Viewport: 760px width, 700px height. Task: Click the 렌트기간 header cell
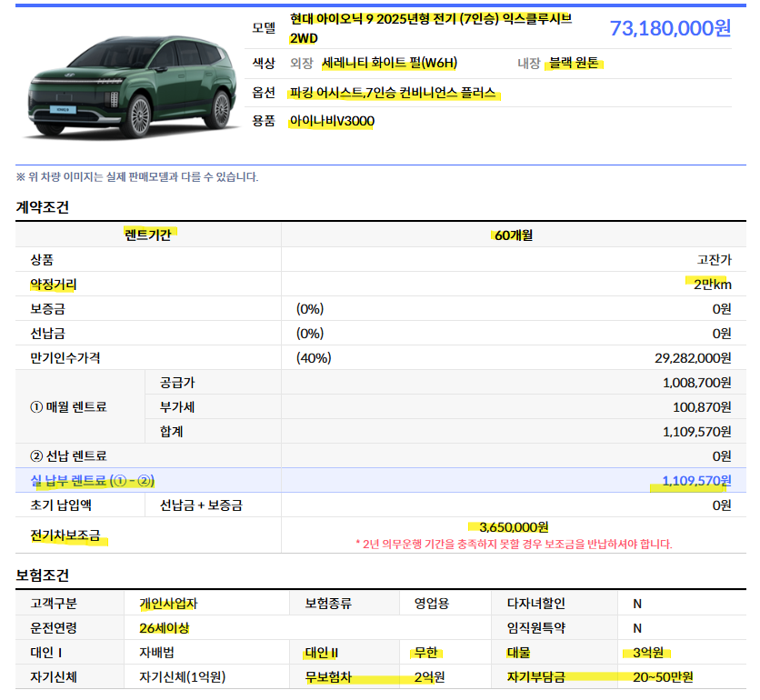pyautogui.click(x=148, y=235)
